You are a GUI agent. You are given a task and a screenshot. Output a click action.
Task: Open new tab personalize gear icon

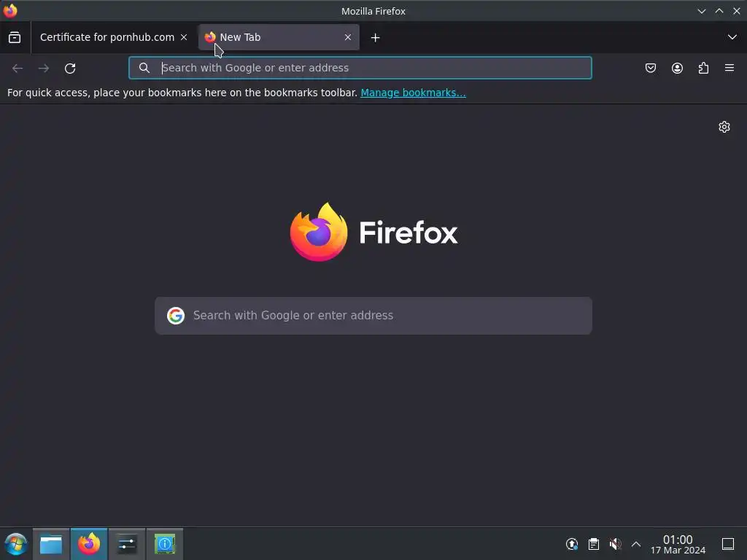(x=724, y=127)
